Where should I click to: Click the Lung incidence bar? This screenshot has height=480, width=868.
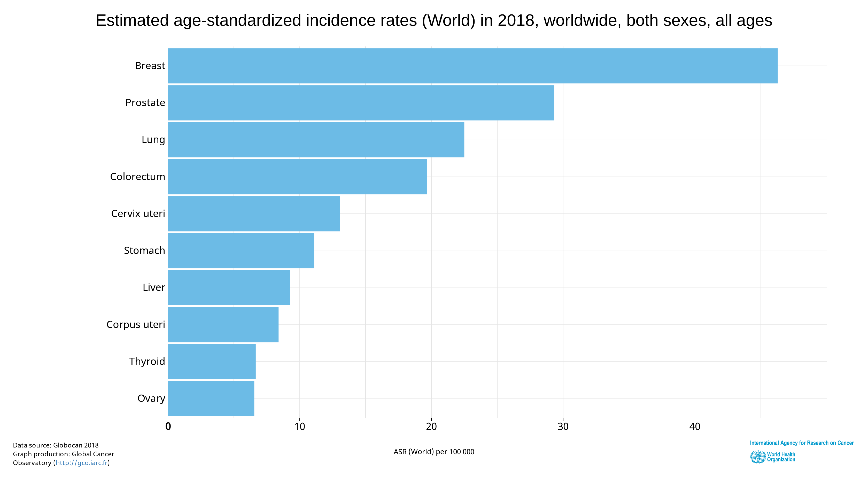point(316,140)
